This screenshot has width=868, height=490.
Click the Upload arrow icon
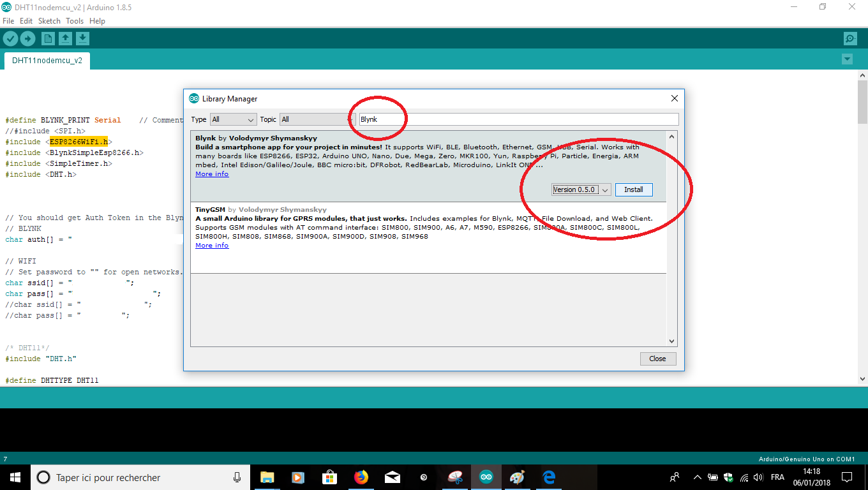click(x=27, y=39)
